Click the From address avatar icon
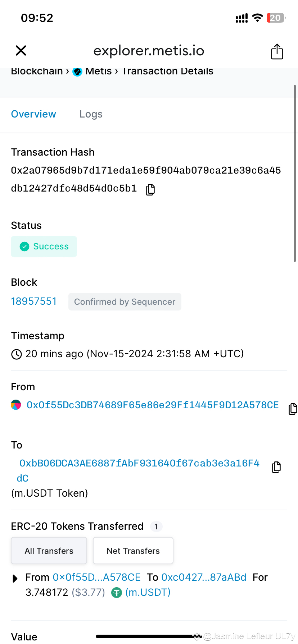This screenshot has width=298, height=644. (16, 405)
